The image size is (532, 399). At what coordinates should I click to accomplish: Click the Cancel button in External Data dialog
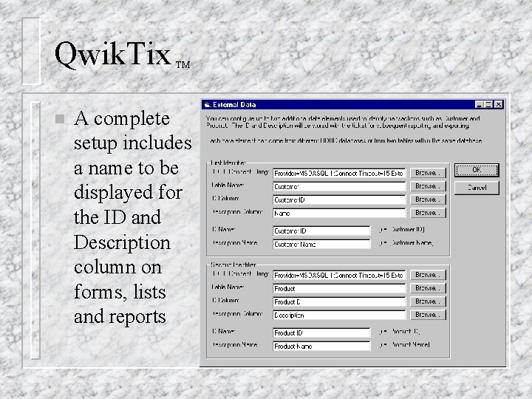click(x=477, y=188)
